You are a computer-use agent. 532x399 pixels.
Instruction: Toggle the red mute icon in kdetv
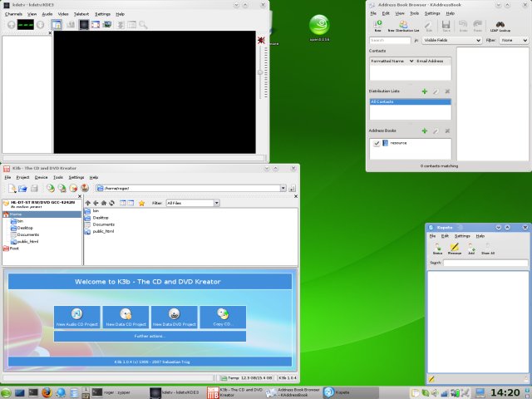pos(261,40)
